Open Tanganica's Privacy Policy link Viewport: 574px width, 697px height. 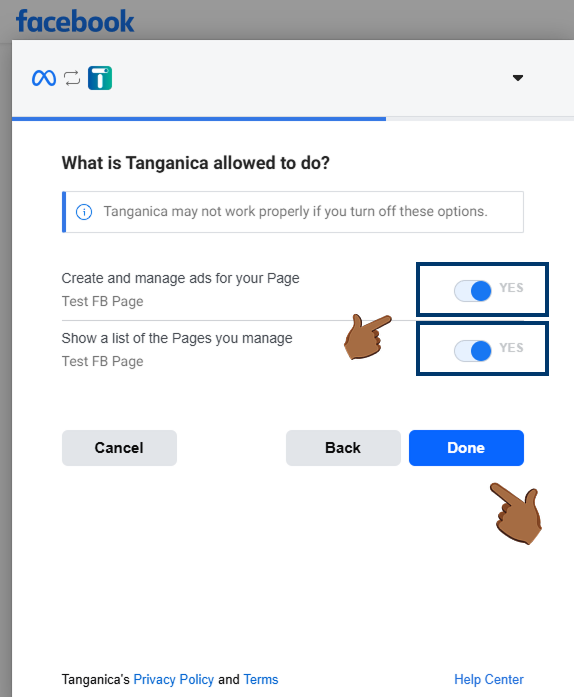click(x=174, y=679)
